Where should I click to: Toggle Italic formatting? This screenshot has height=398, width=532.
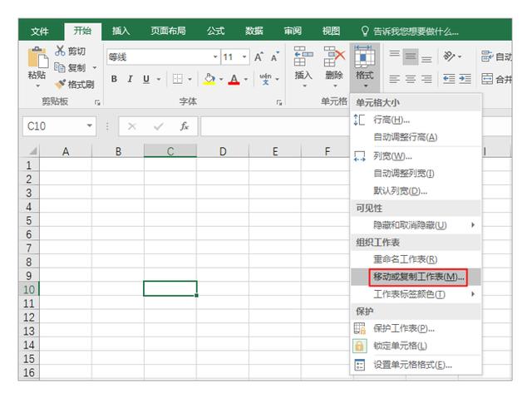coord(130,79)
